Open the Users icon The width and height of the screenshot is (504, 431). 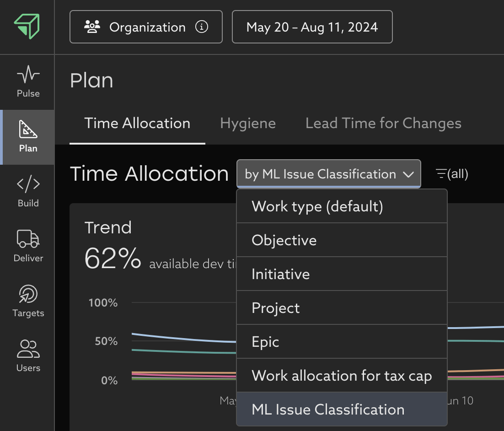(28, 349)
